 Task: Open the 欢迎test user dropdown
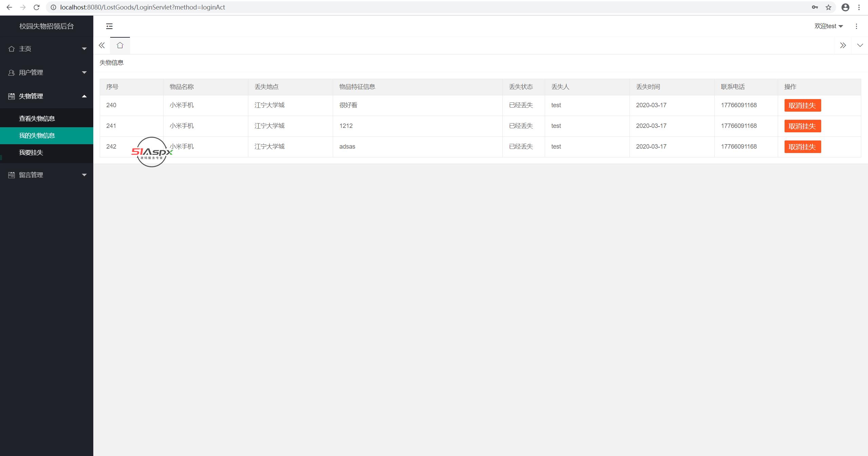tap(828, 26)
